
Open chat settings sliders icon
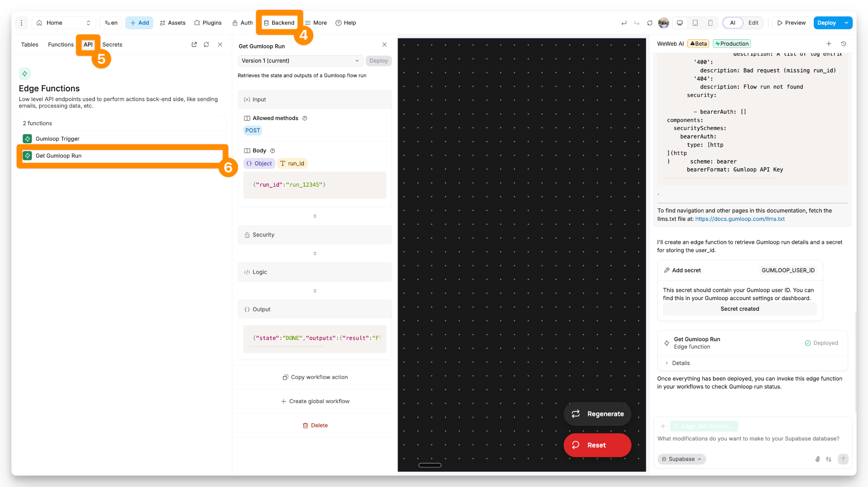click(x=829, y=459)
